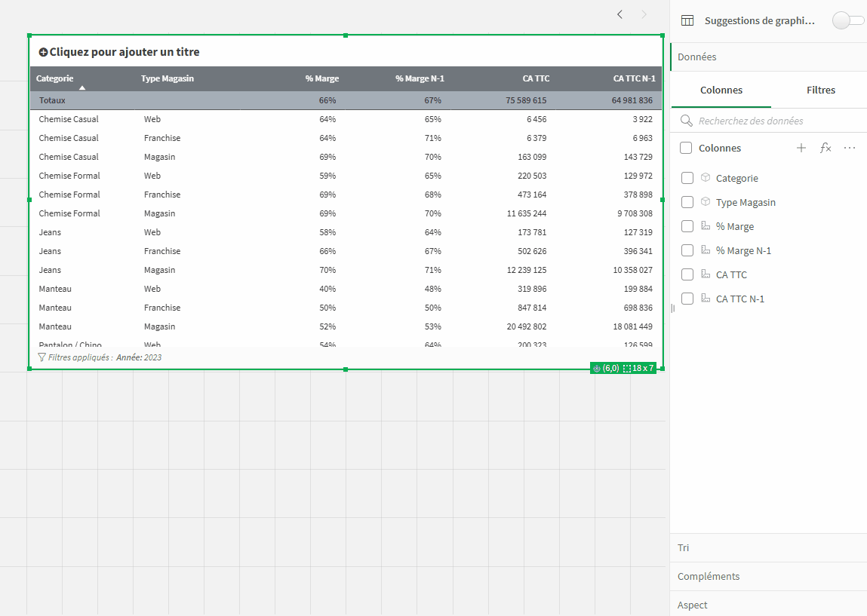Add a new column with plus icon

click(x=801, y=148)
